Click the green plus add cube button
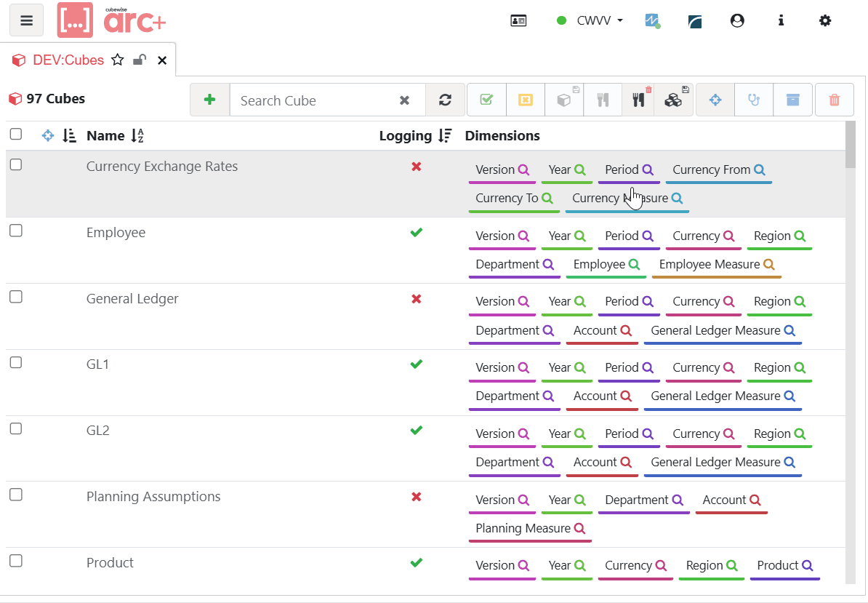 209,100
